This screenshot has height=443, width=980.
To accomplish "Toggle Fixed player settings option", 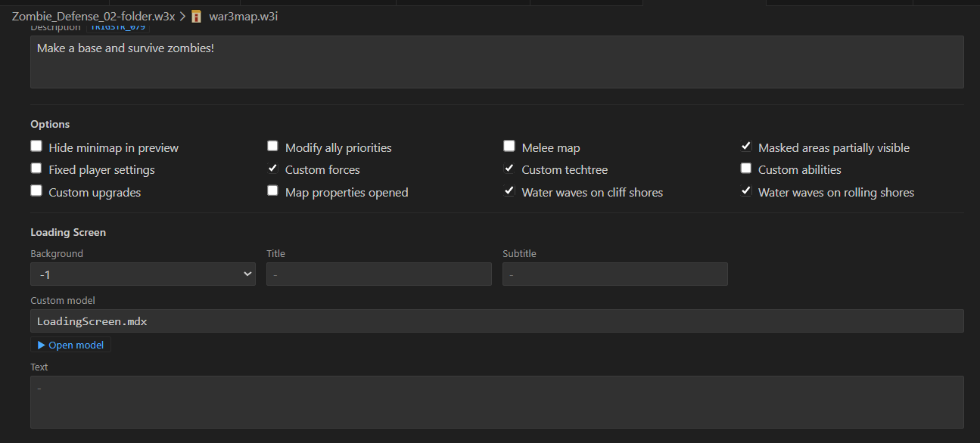I will 36,169.
